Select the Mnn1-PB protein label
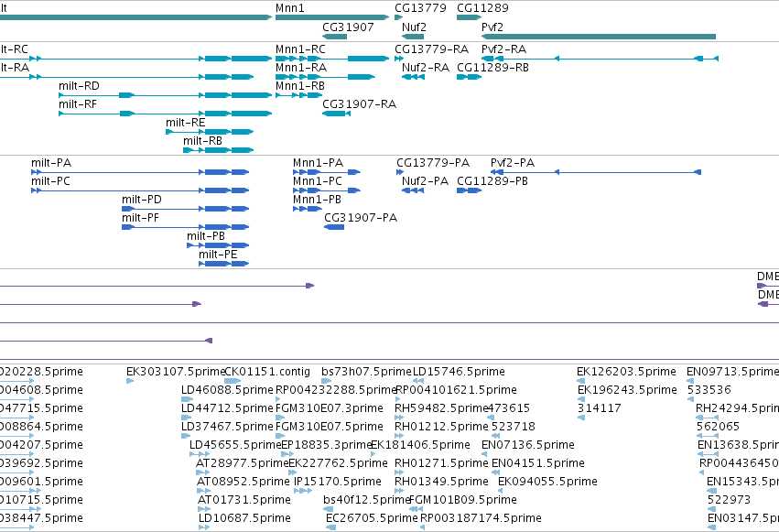 (317, 200)
